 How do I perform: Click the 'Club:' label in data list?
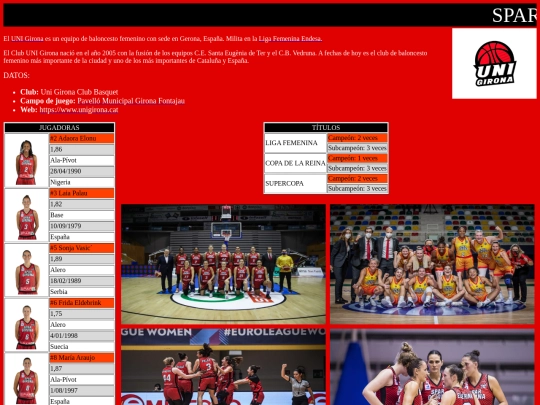pyautogui.click(x=29, y=92)
